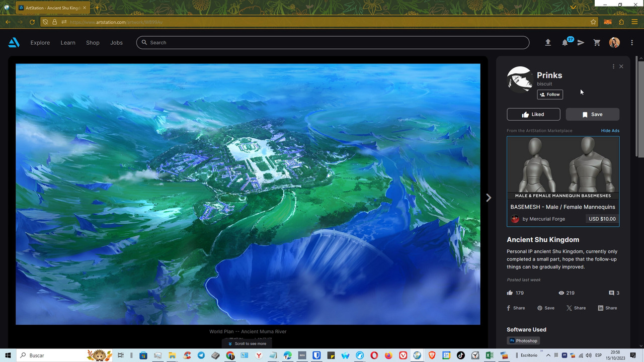Close the artwork detail panel
The height and width of the screenshot is (362, 644).
point(621,66)
